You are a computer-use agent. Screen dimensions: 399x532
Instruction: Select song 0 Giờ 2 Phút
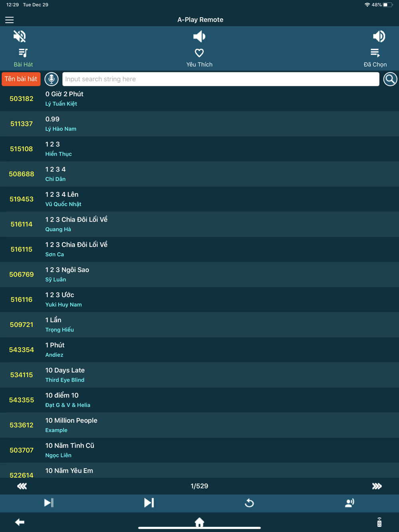pyautogui.click(x=199, y=99)
